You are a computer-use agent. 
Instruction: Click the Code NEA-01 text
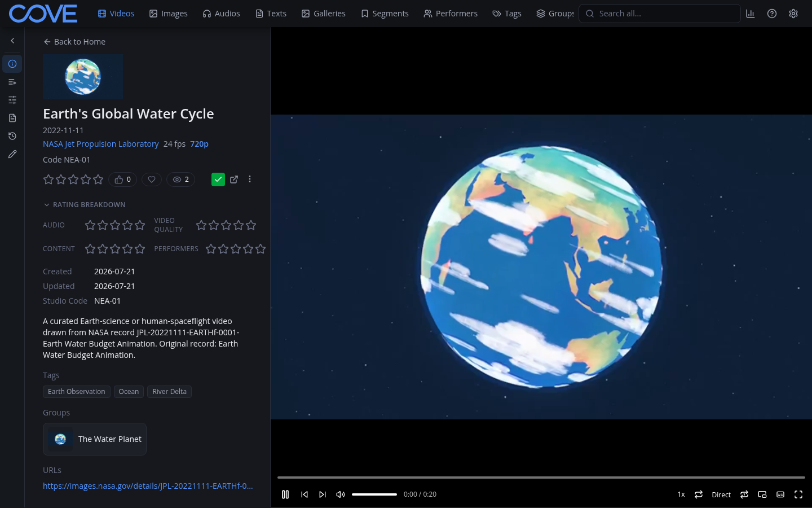(x=67, y=160)
